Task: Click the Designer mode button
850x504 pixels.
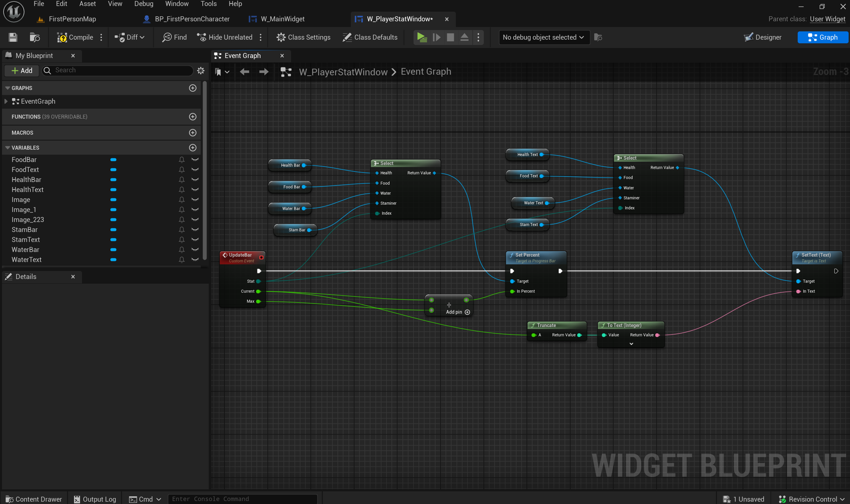Action: [763, 37]
